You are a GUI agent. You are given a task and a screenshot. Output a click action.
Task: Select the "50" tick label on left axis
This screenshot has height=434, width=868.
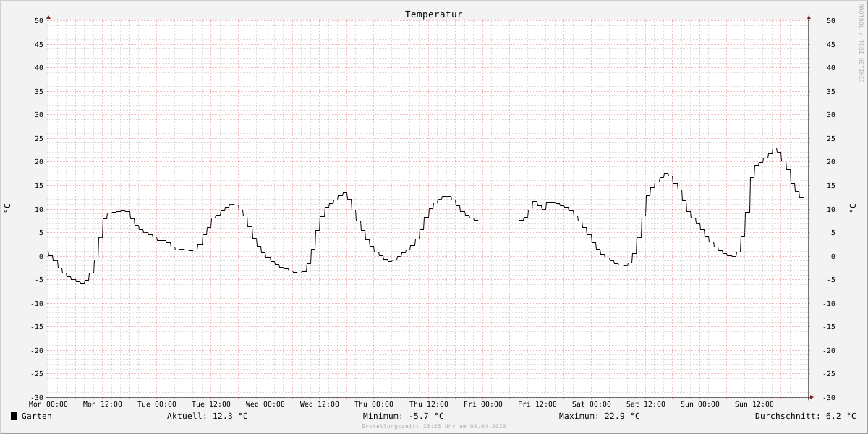pyautogui.click(x=39, y=21)
